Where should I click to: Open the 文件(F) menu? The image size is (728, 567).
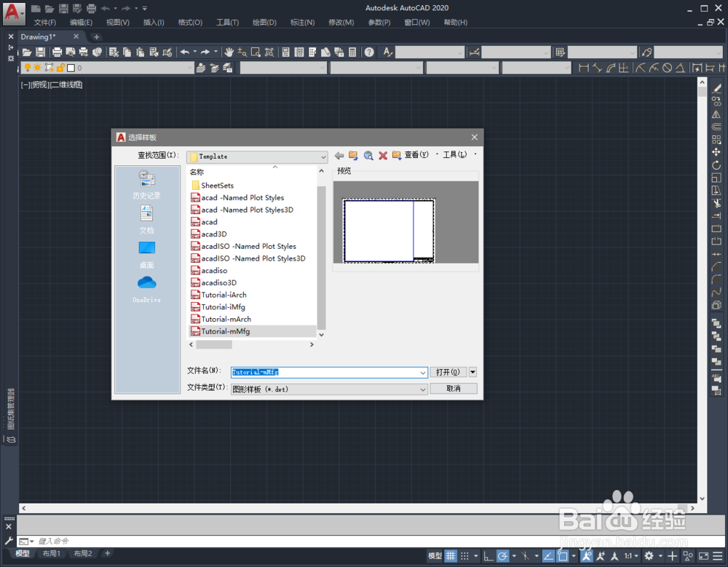(45, 23)
